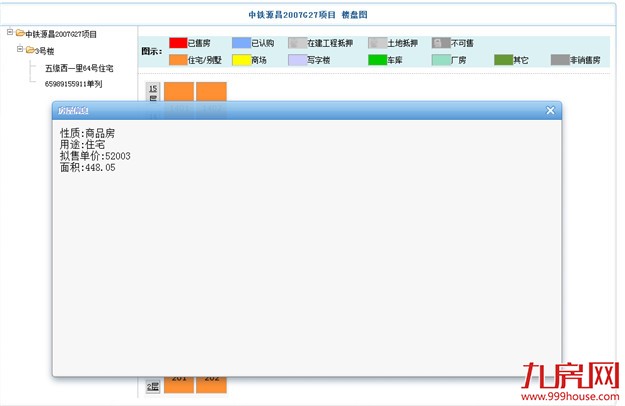Click the yellow 商场 legend swatch
Image resolution: width=625 pixels, height=406 pixels.
point(241,60)
